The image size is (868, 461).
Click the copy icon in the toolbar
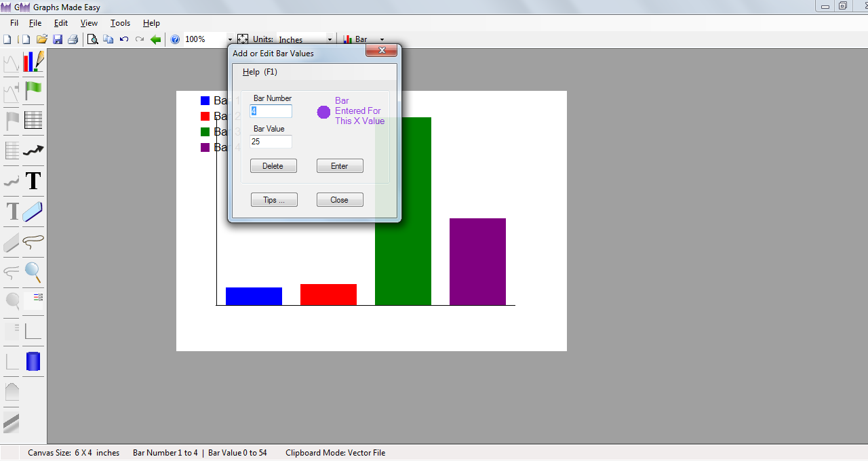[108, 39]
